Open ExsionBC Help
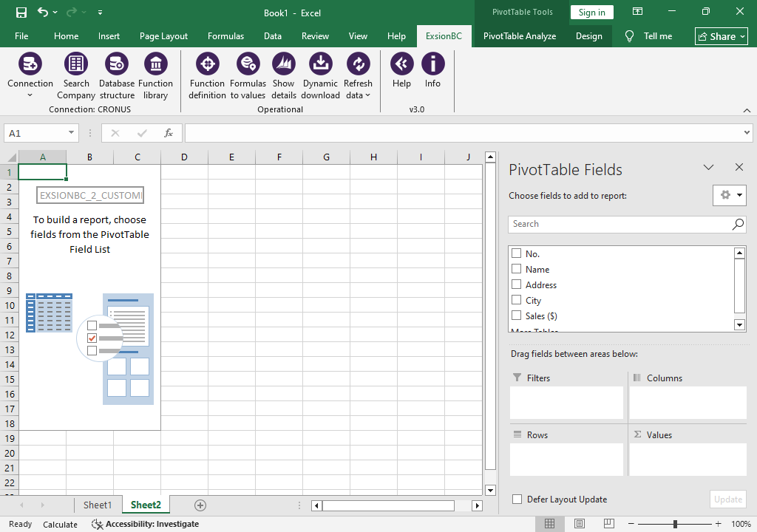Screen dimensions: 757x532 [x=401, y=70]
